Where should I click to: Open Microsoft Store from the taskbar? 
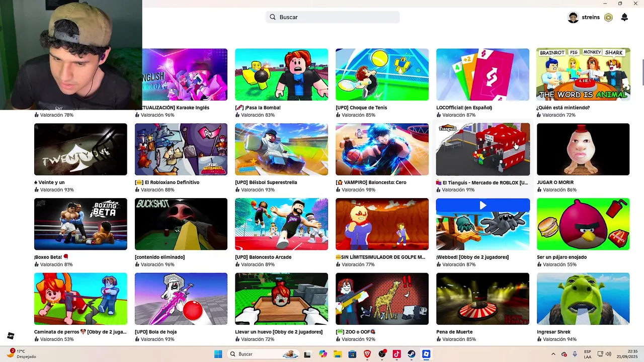coord(352,354)
